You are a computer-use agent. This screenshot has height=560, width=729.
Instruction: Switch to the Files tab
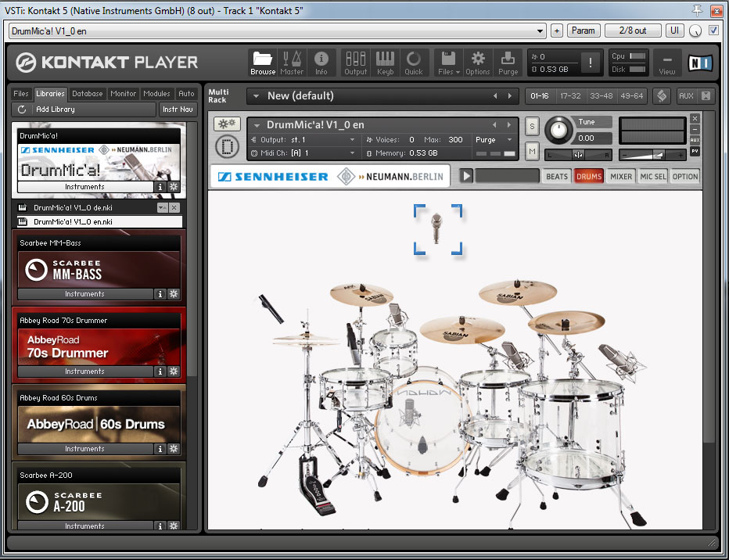point(21,93)
